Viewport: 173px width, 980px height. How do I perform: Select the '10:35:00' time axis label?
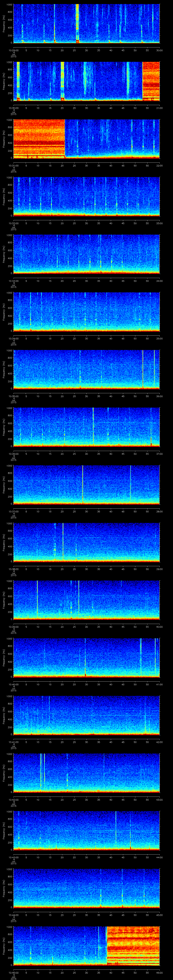13,396
